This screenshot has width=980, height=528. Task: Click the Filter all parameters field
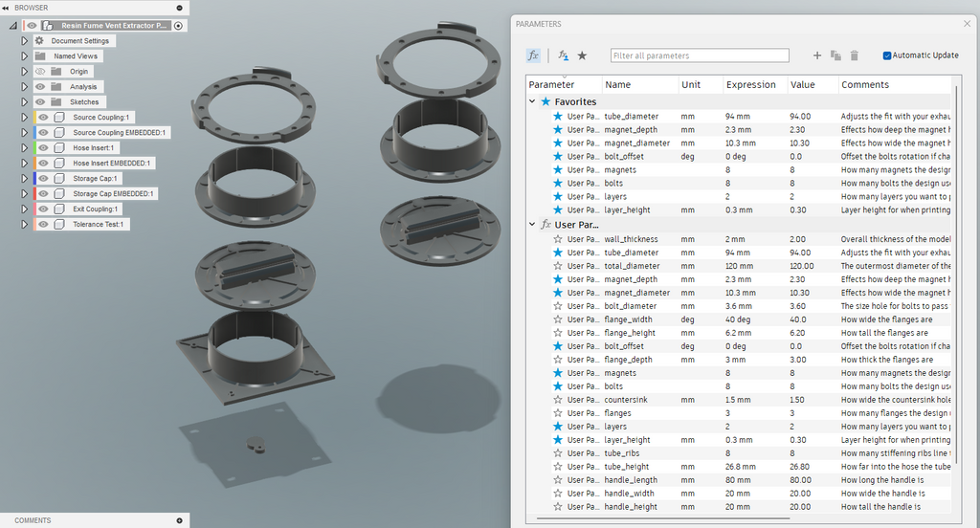pos(700,55)
